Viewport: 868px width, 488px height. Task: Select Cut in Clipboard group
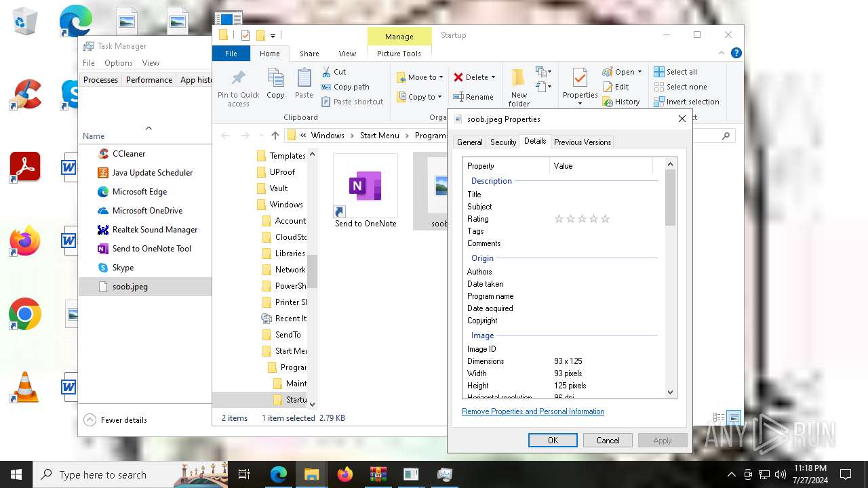(334, 72)
